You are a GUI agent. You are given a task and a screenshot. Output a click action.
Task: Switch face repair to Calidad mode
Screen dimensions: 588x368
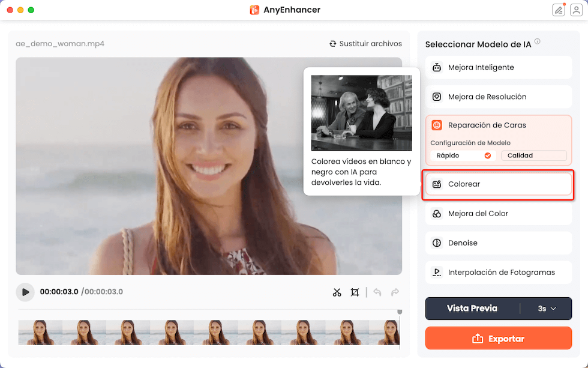click(x=533, y=155)
